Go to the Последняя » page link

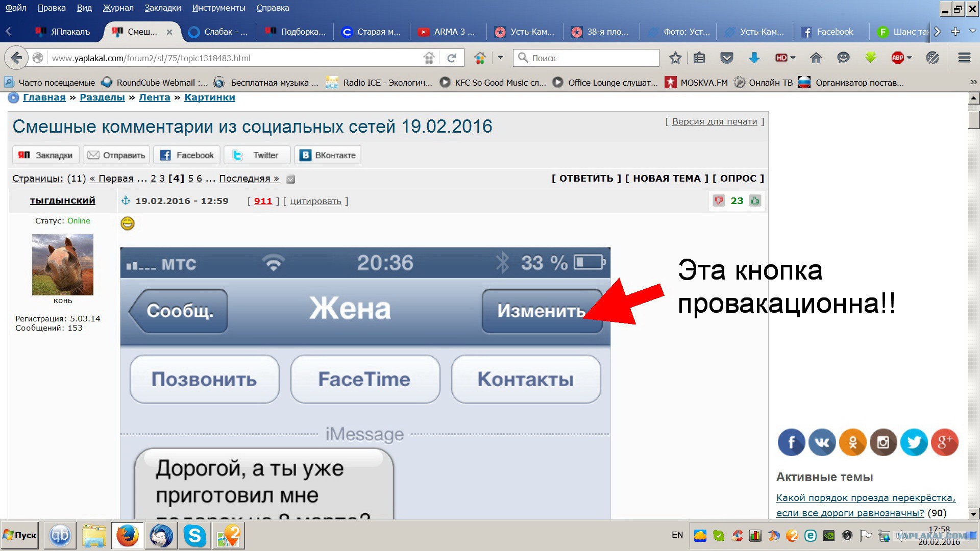point(249,179)
